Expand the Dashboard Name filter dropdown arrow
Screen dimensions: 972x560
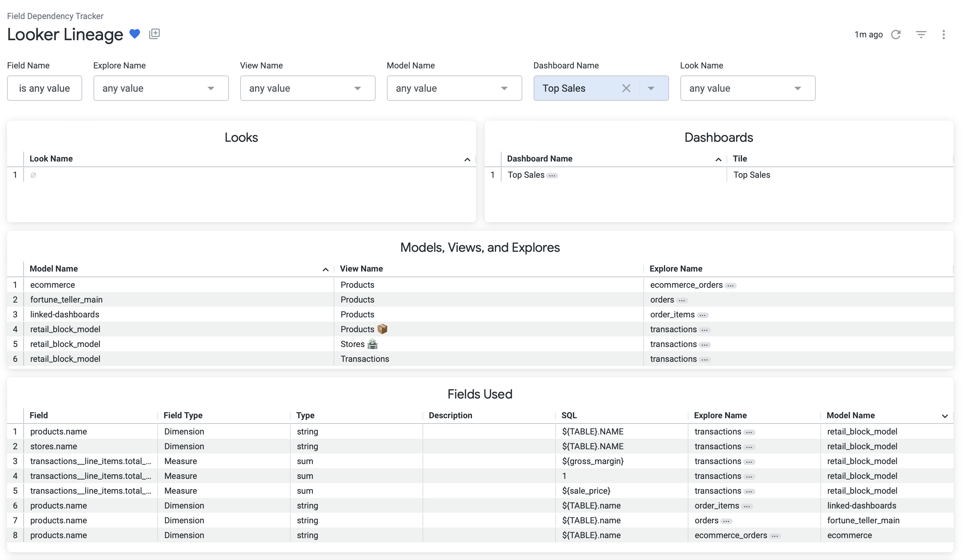click(651, 89)
